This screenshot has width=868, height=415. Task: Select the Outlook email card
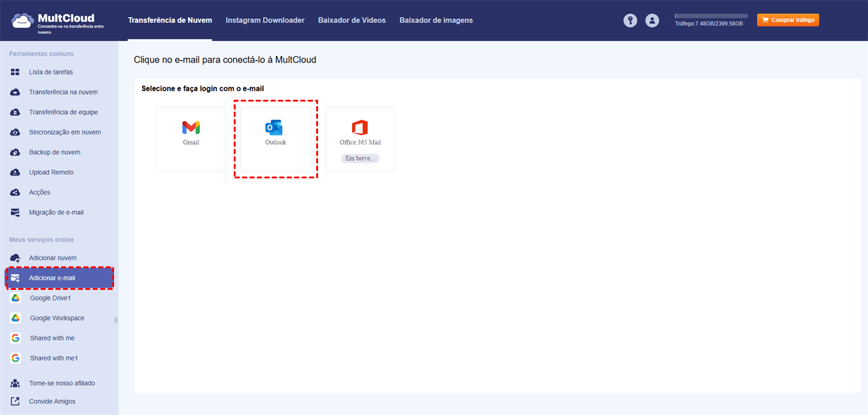pyautogui.click(x=276, y=139)
